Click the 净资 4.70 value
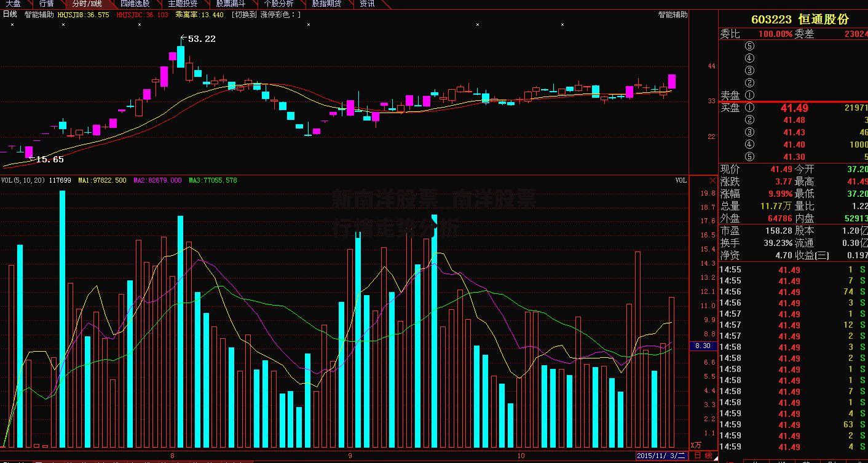This screenshot has height=463, width=868. point(783,255)
